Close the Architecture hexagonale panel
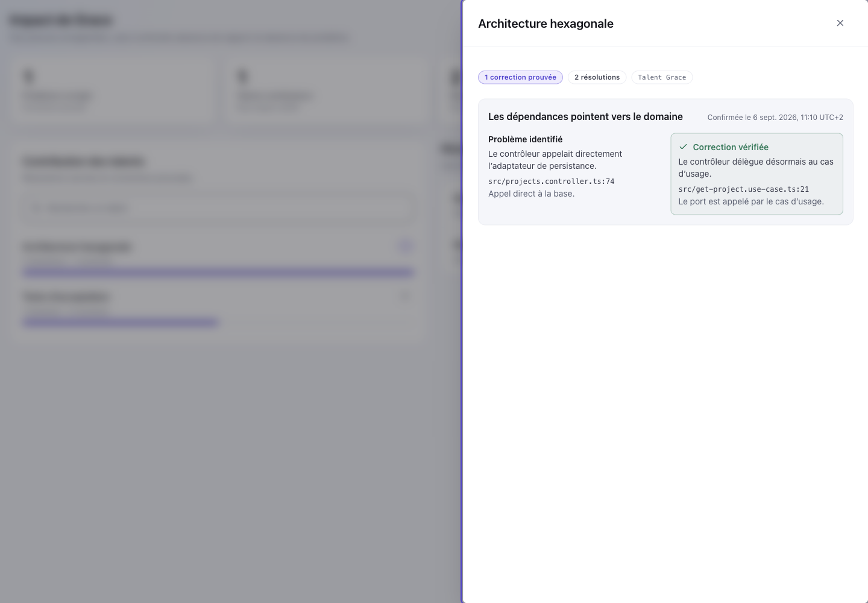Screen dimensions: 868x603 tap(840, 23)
